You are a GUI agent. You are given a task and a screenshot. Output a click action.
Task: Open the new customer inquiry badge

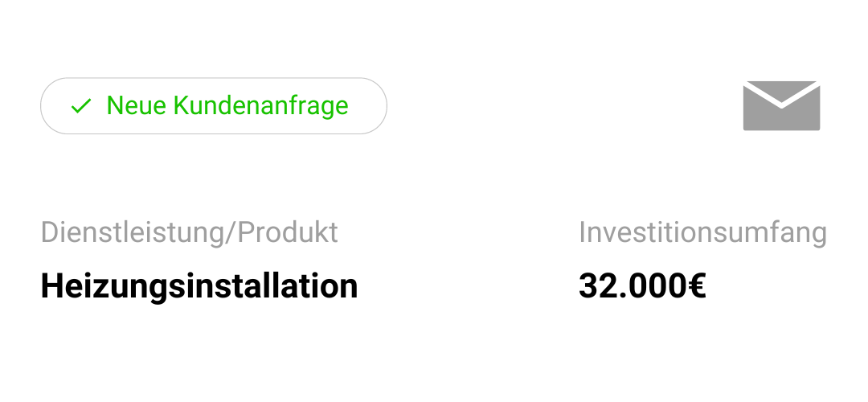(214, 106)
